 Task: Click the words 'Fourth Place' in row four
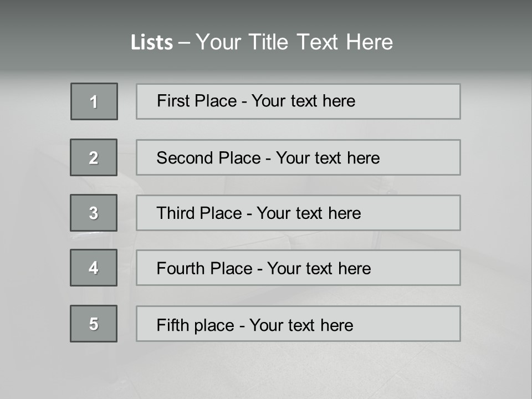tap(204, 269)
